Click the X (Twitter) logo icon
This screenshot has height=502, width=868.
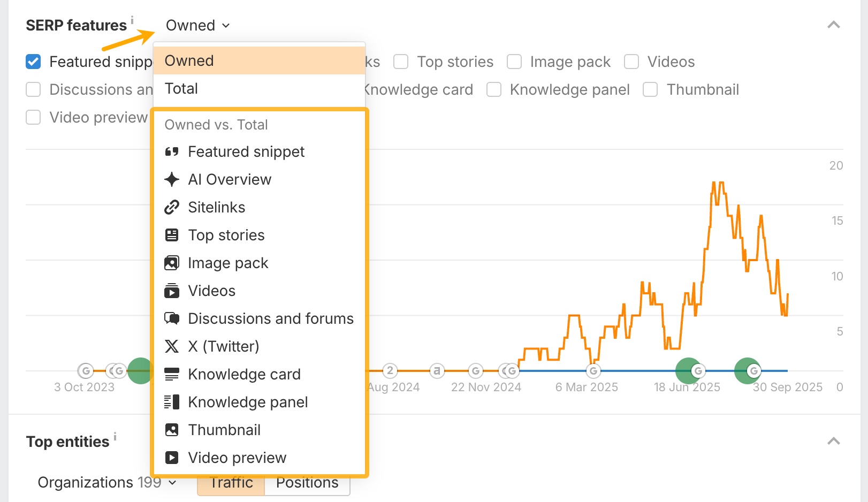pos(172,347)
